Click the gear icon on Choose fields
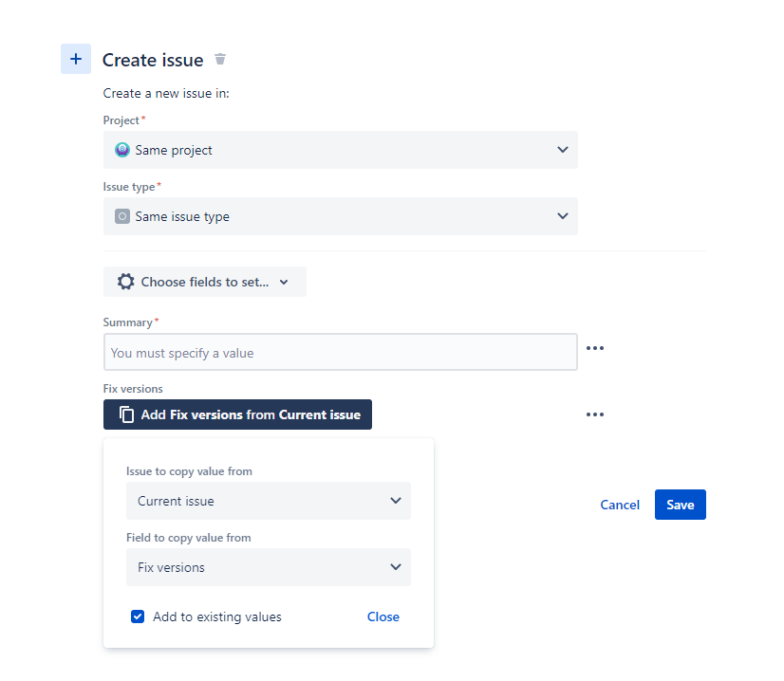 (125, 282)
